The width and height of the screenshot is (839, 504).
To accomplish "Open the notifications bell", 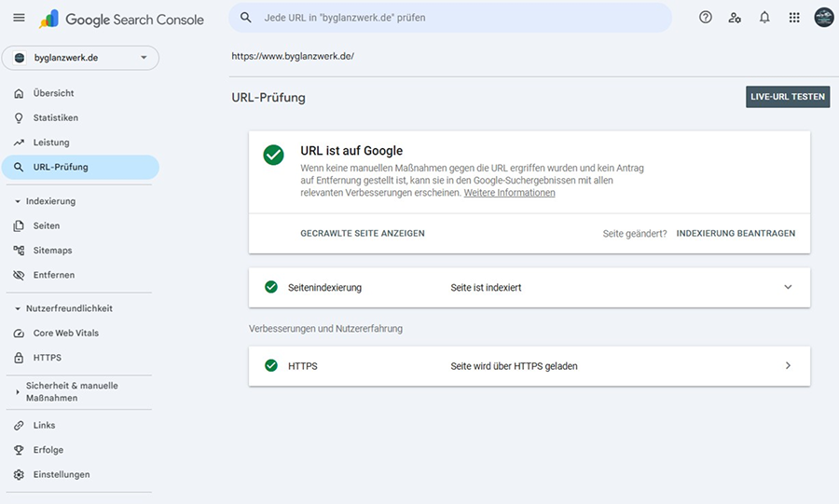I will 764,18.
